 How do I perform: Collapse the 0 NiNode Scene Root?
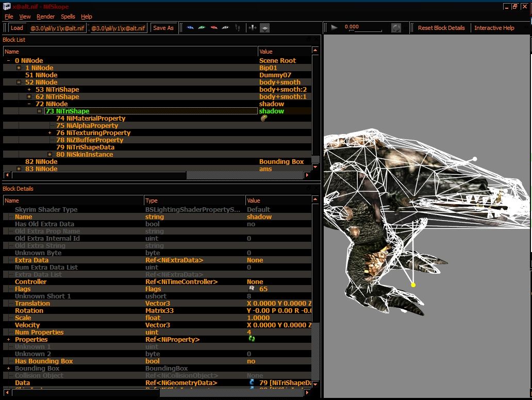tap(8, 60)
